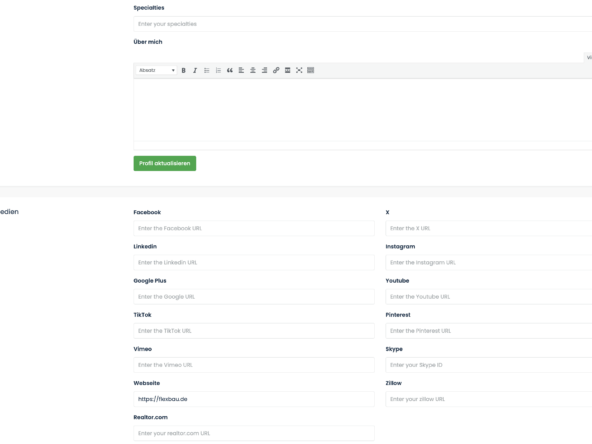Focus the Specialties input field
Viewport: 592px width, 444px height.
tap(362, 24)
